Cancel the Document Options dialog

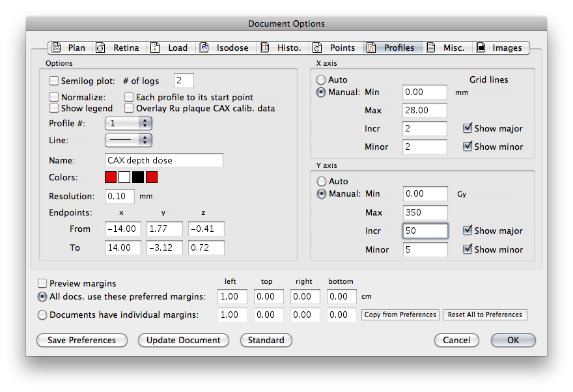click(456, 340)
